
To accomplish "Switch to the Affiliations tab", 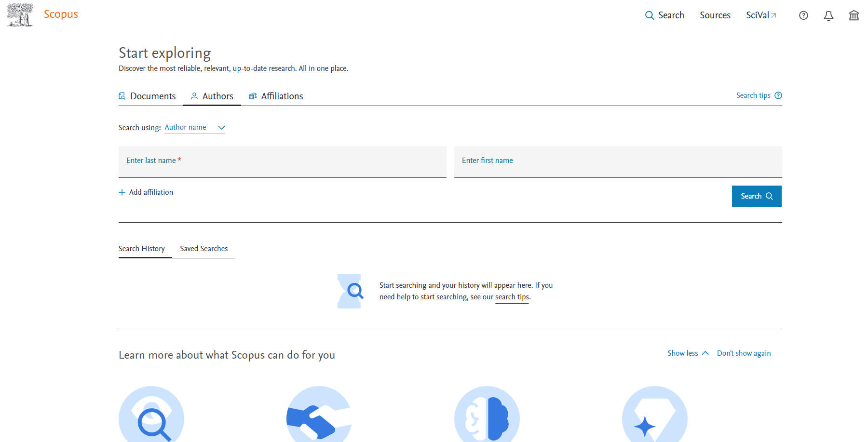I will point(276,96).
